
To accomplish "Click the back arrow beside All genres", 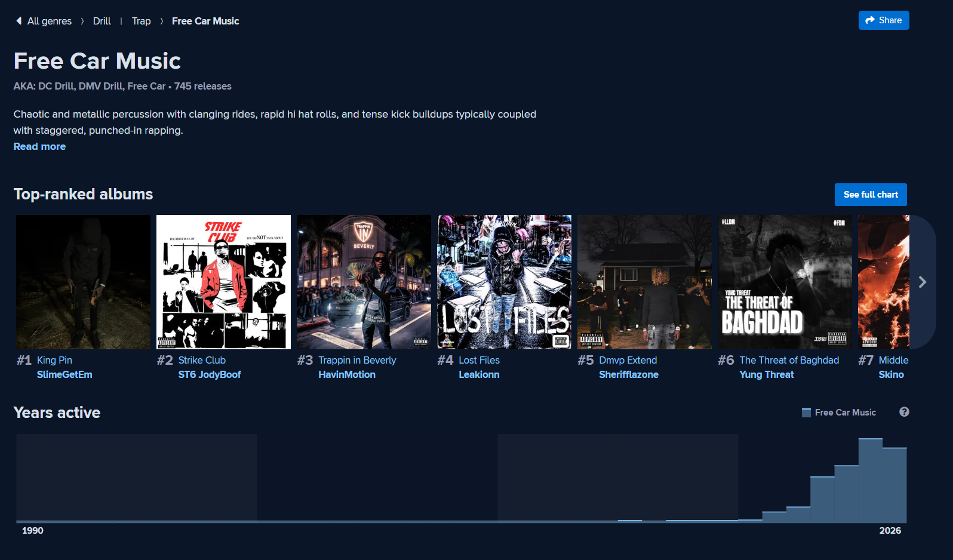I will pyautogui.click(x=19, y=21).
